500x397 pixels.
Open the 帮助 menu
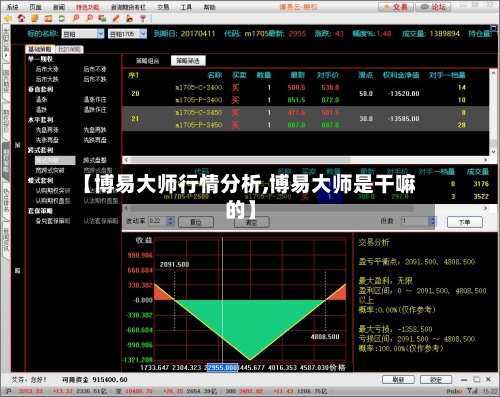pyautogui.click(x=209, y=7)
